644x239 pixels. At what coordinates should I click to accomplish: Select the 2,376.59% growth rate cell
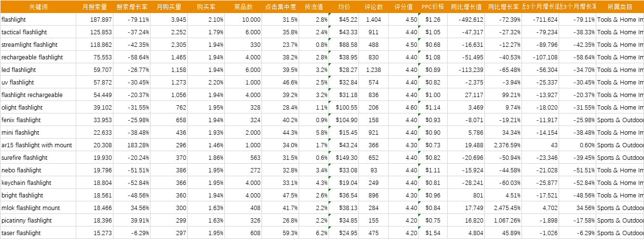503,145
